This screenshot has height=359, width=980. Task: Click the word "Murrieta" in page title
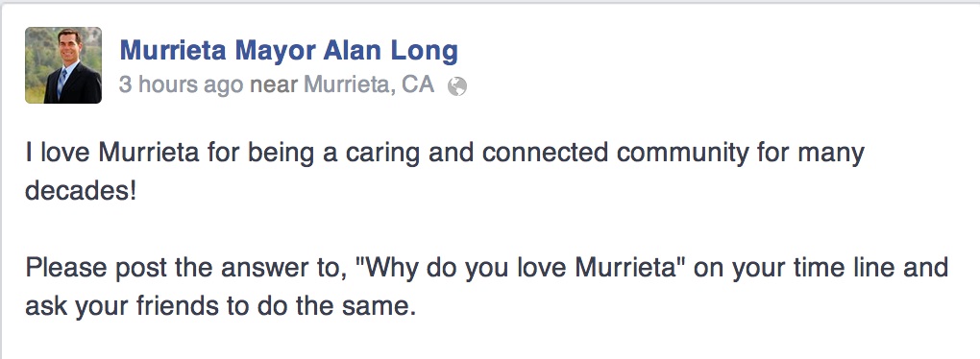pyautogui.click(x=173, y=51)
